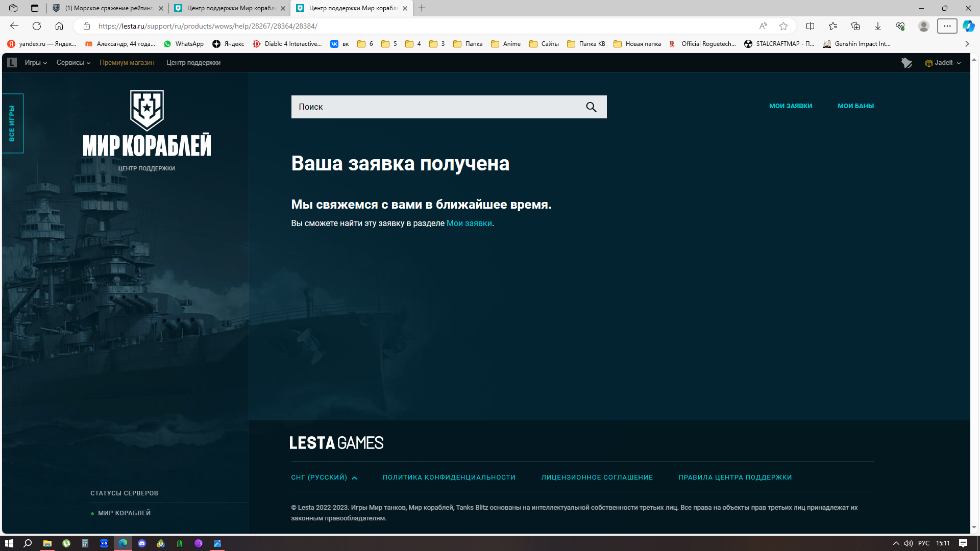Click the bird notification icon near Jadeit
Image resolution: width=980 pixels, height=551 pixels.
coord(906,63)
